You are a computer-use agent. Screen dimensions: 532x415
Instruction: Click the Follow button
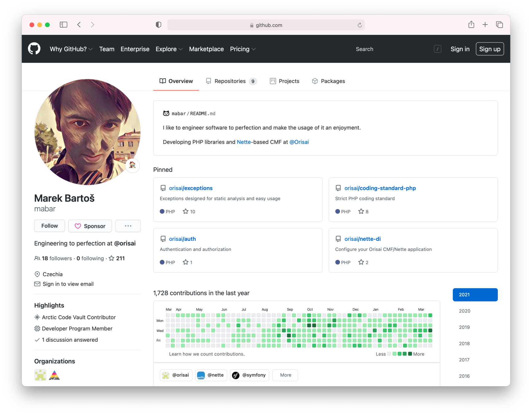pyautogui.click(x=50, y=226)
